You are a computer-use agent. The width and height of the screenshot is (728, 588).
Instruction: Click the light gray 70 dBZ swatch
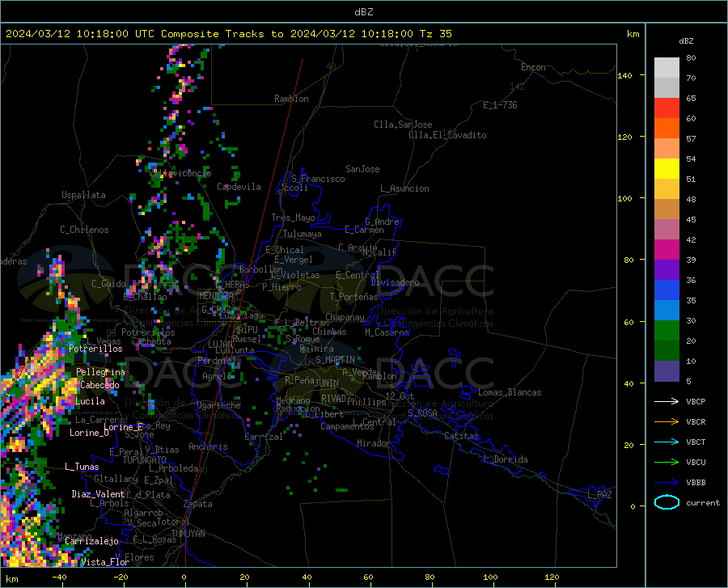pos(667,68)
